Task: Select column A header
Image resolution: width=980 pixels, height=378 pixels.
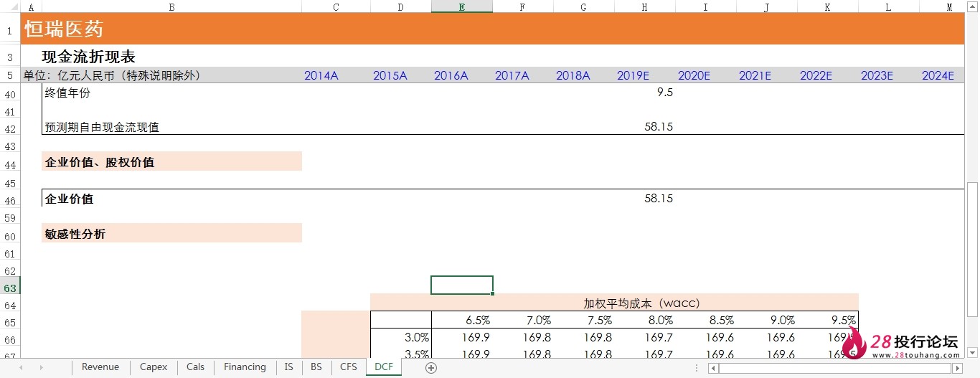Action: [x=30, y=6]
